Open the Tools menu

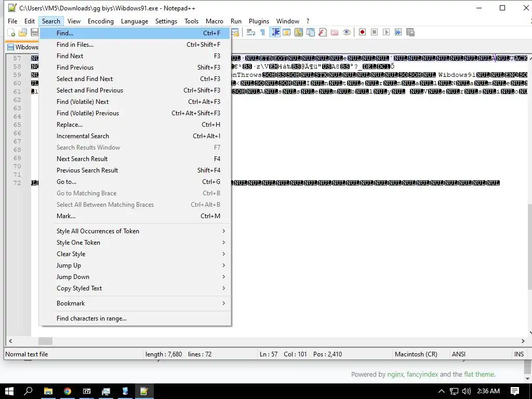[x=191, y=21]
